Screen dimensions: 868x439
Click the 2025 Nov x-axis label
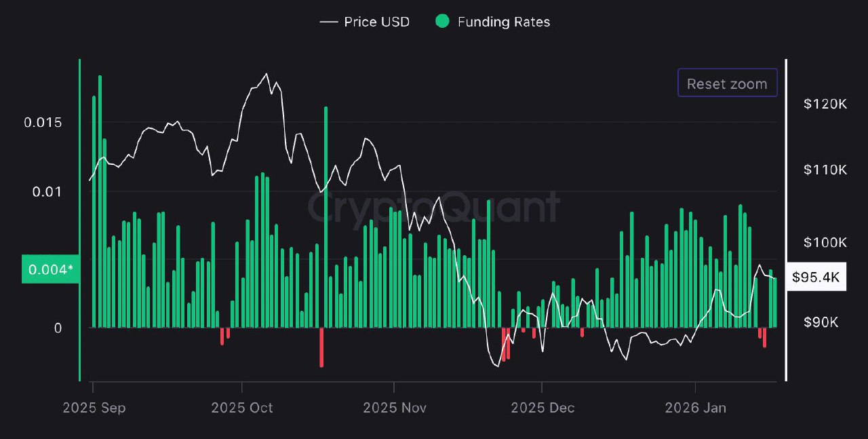point(394,408)
